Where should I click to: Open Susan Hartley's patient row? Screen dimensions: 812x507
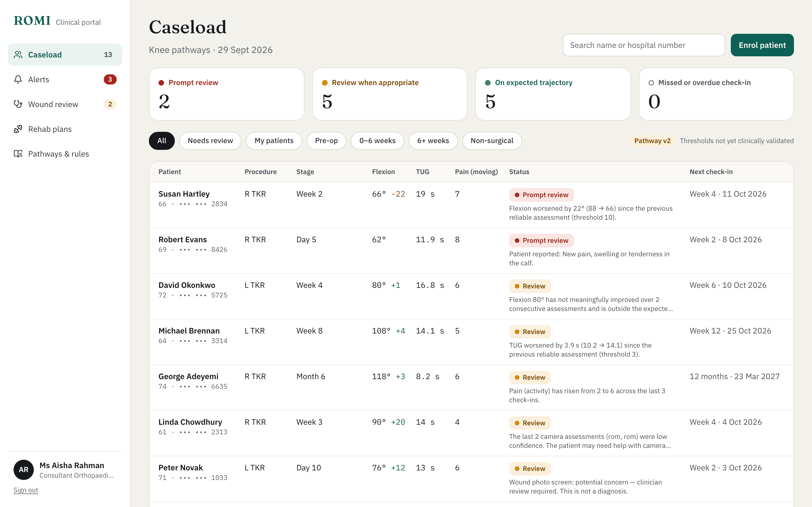[471, 205]
